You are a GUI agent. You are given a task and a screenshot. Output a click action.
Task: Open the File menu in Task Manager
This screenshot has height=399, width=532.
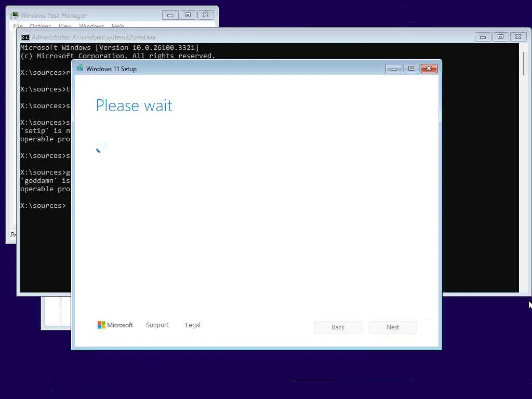[x=18, y=26]
